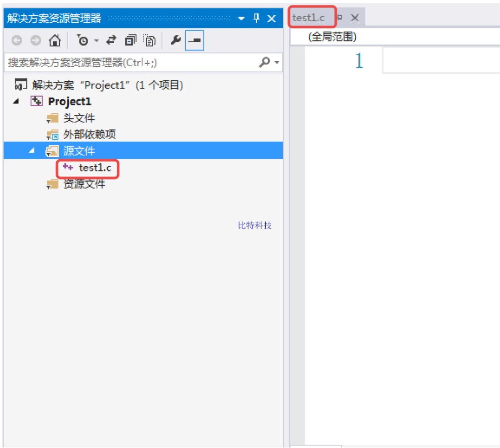Click line 1 in the code editor
The height and width of the screenshot is (448, 500).
[x=441, y=61]
